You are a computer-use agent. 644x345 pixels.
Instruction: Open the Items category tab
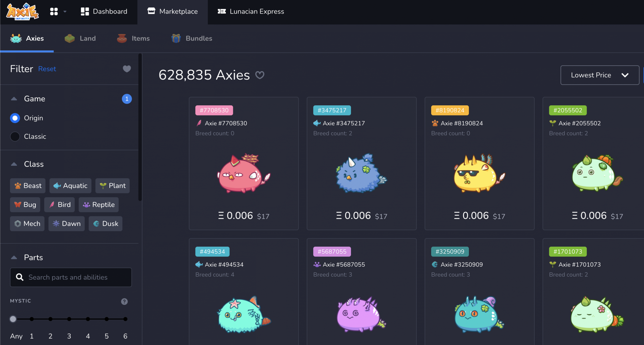pyautogui.click(x=133, y=38)
